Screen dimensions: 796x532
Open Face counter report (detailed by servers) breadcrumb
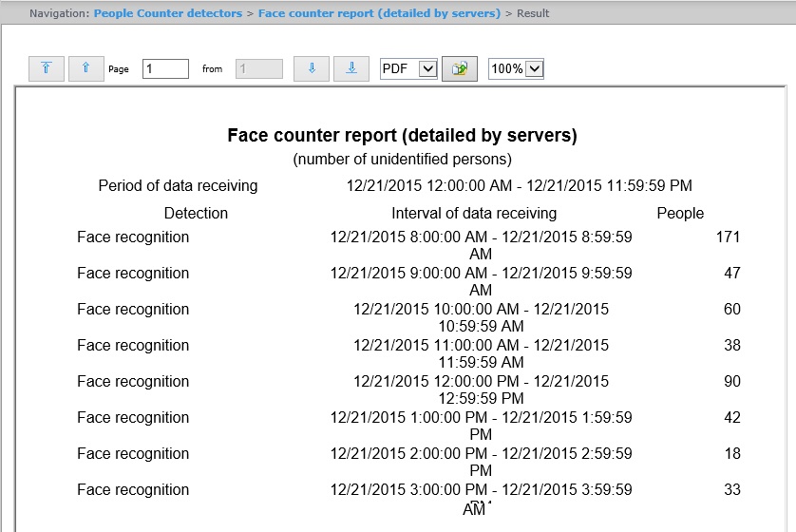click(379, 13)
